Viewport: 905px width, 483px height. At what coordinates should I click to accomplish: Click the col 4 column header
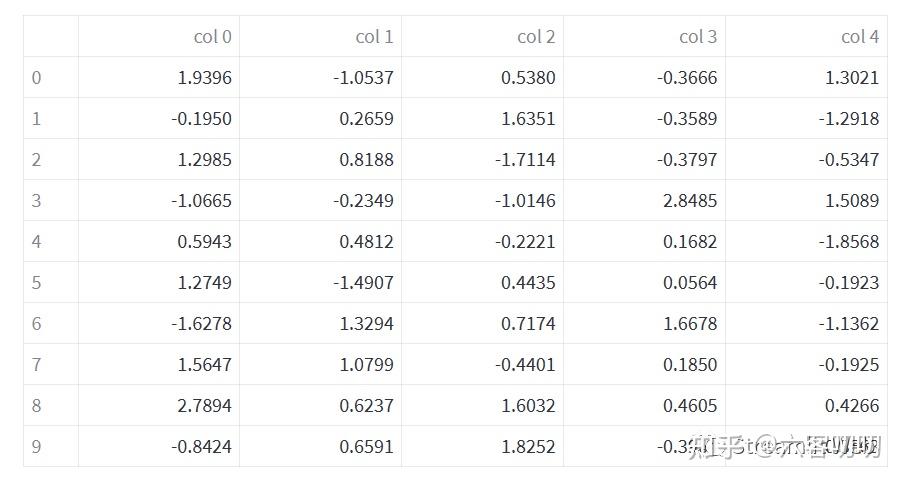(859, 37)
